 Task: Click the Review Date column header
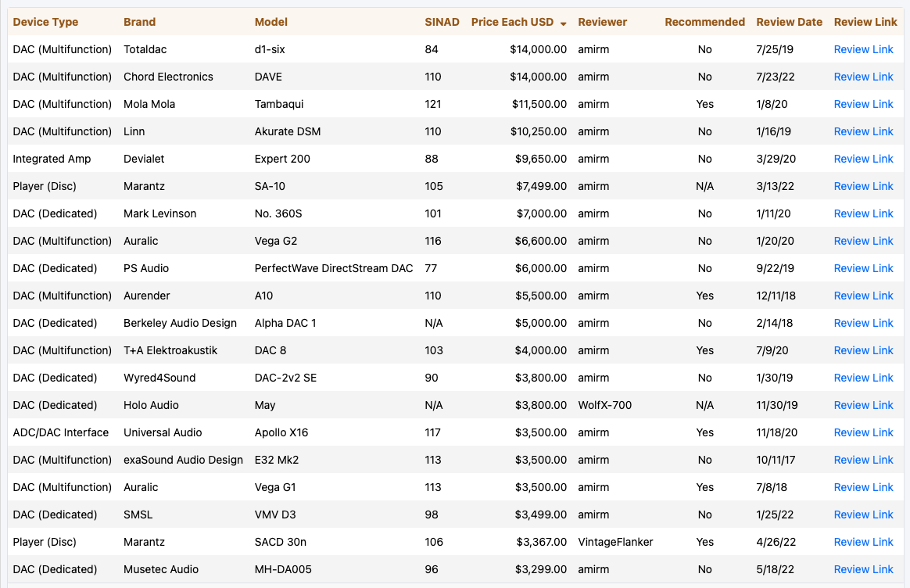(x=789, y=22)
